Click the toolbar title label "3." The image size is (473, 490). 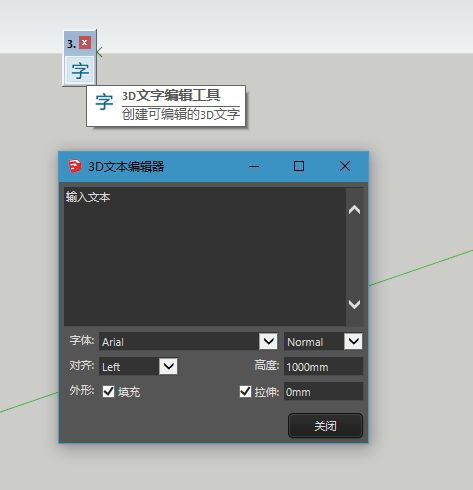point(71,44)
